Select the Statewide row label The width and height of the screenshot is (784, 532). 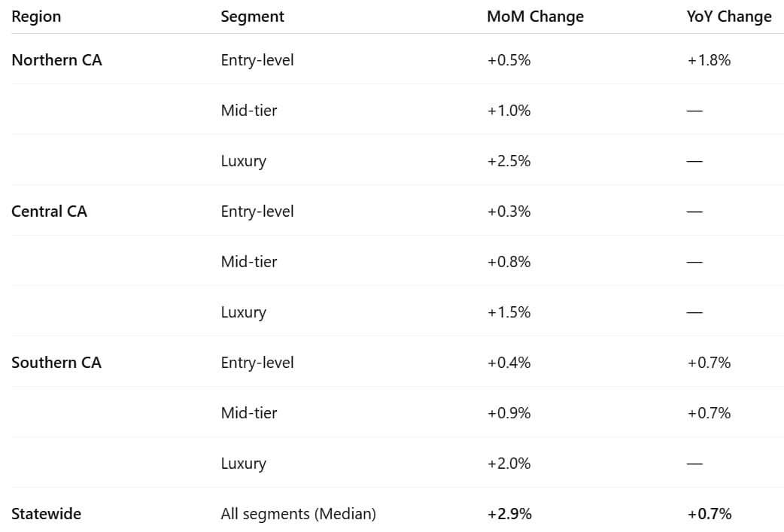pos(46,514)
